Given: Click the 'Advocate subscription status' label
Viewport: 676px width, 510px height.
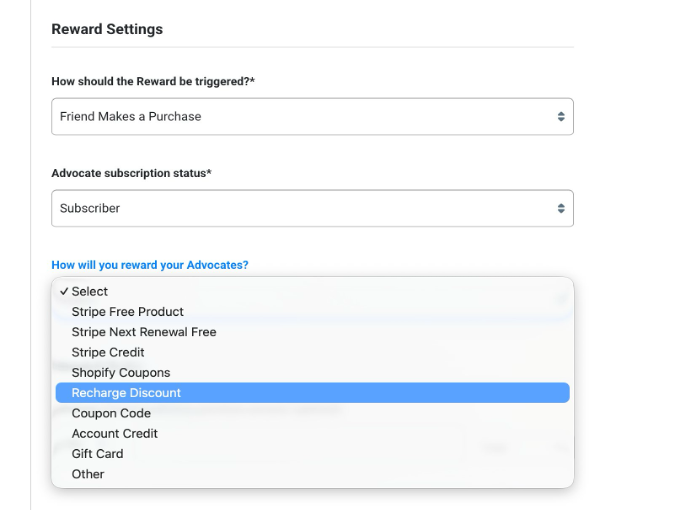Looking at the screenshot, I should tap(131, 173).
